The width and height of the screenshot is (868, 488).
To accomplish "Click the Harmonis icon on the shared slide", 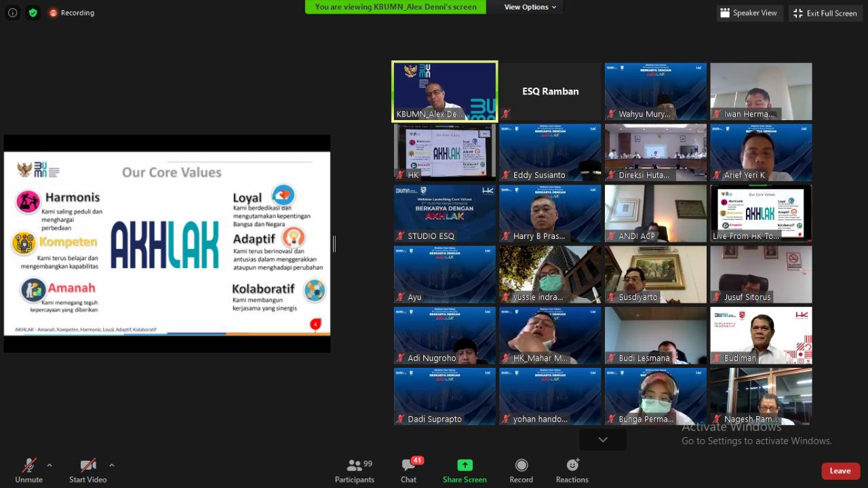I will tap(28, 201).
